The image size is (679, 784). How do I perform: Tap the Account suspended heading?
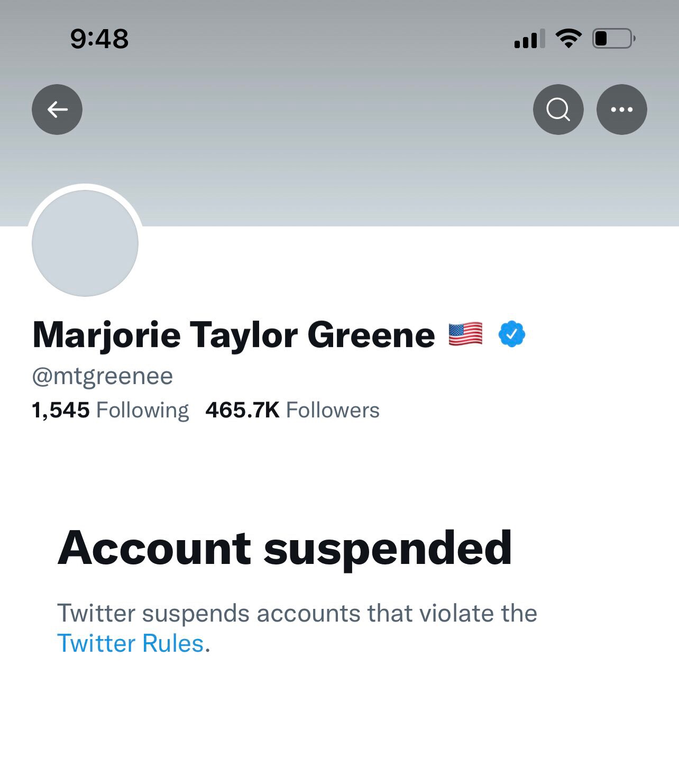pyautogui.click(x=285, y=548)
